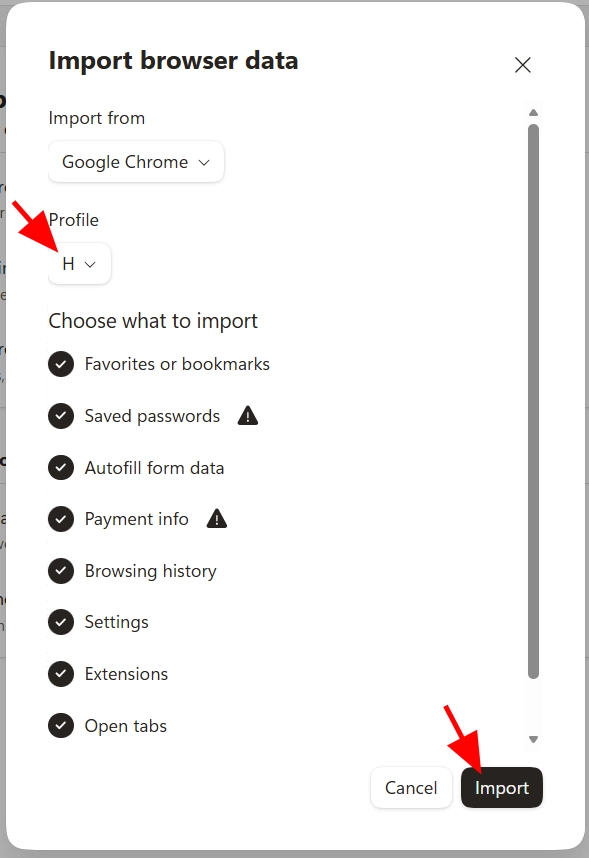Viewport: 589px width, 858px height.
Task: Disable Browsing history import
Action: [61, 571]
